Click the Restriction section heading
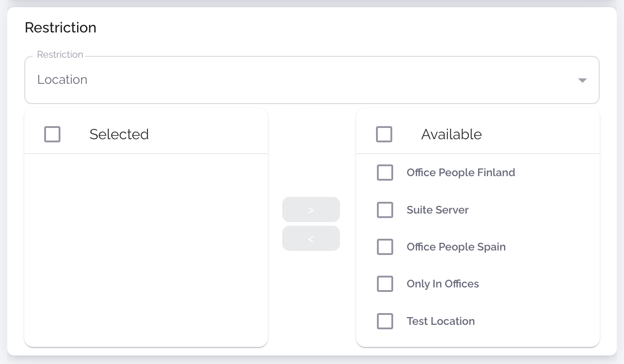 60,27
